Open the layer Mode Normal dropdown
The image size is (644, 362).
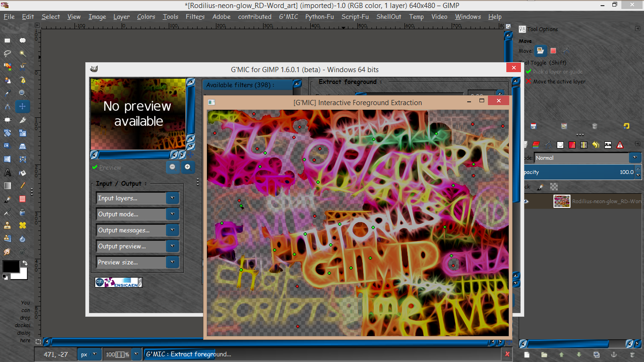coord(588,158)
